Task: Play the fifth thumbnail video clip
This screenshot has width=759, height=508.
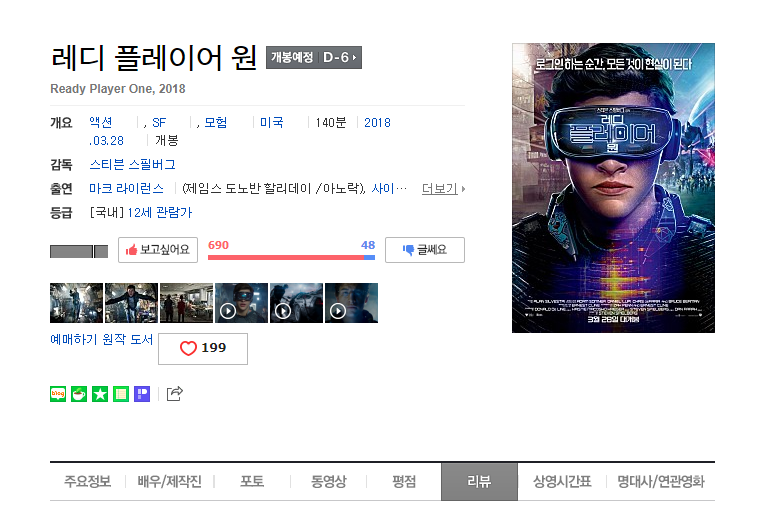Action: pyautogui.click(x=296, y=303)
